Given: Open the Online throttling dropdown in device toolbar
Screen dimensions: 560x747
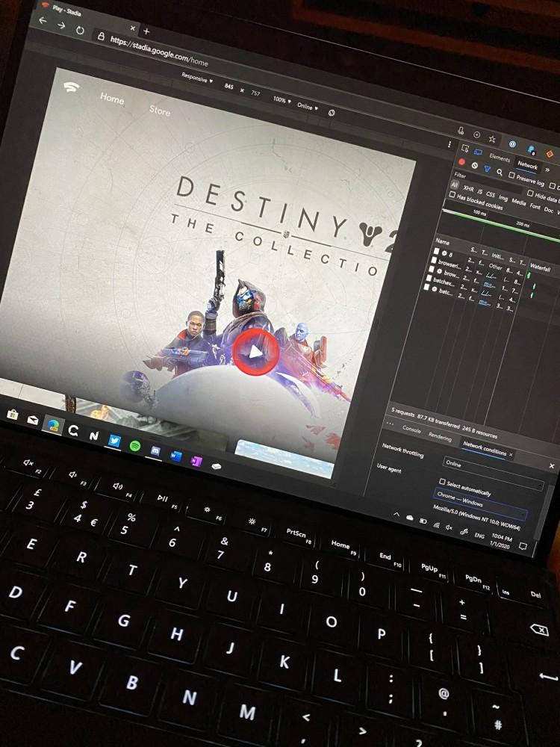Looking at the screenshot, I should click(x=307, y=106).
